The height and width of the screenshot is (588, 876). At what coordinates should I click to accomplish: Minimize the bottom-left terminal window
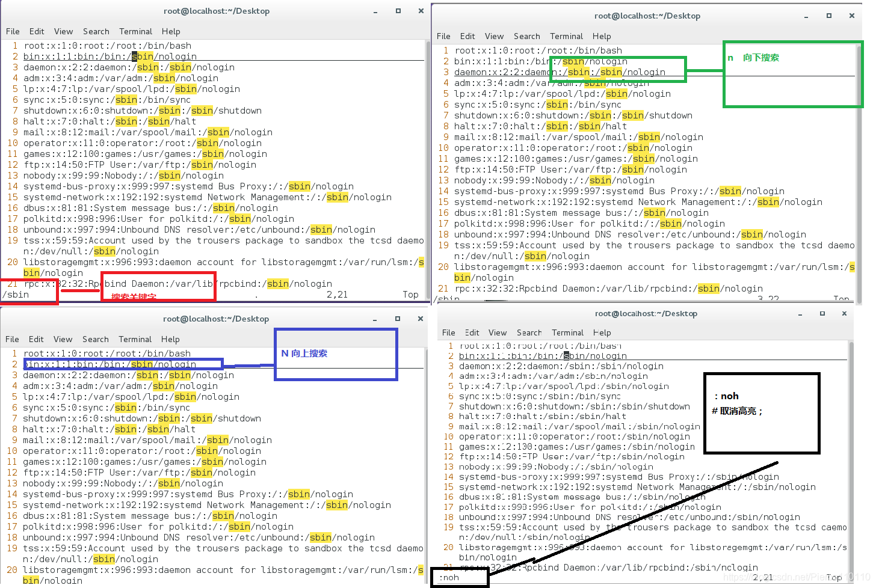click(x=375, y=319)
